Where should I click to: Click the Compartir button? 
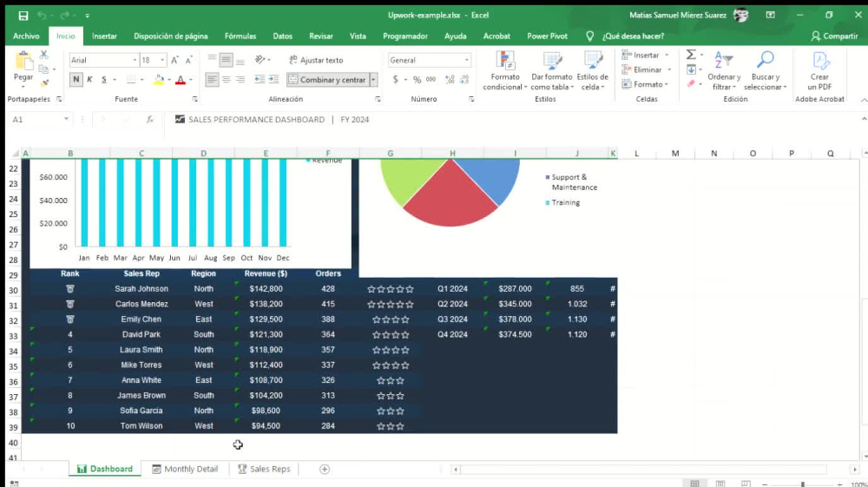coord(834,36)
